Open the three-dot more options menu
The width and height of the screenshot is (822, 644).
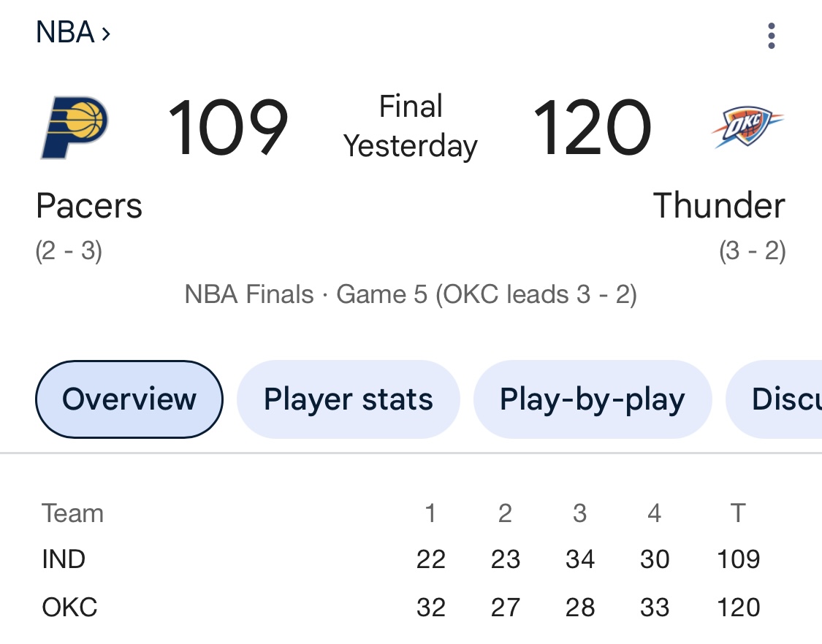[771, 36]
